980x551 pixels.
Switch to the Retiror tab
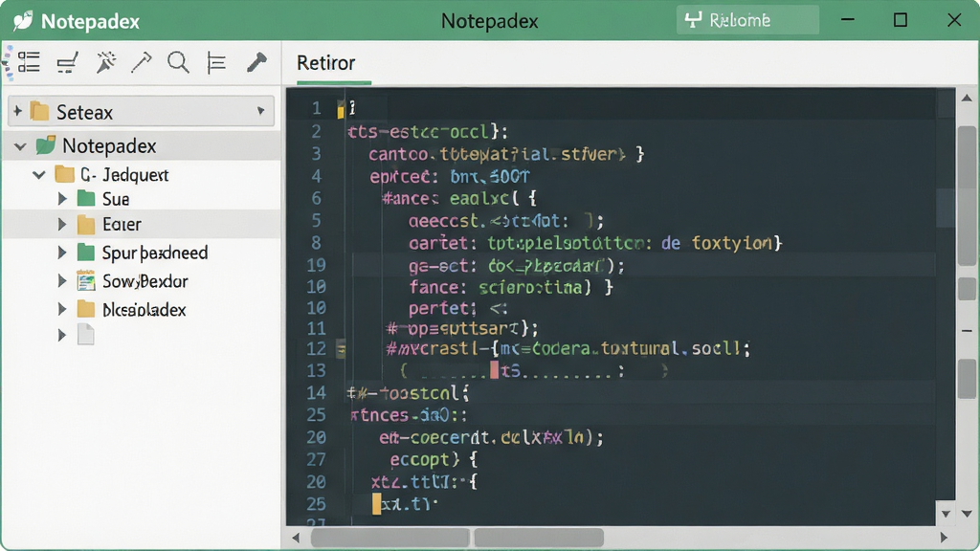tap(325, 63)
